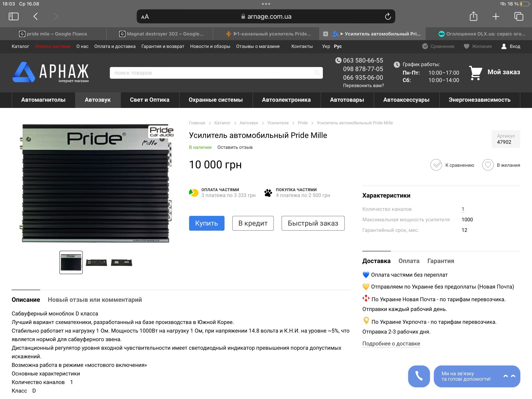Image resolution: width=532 pixels, height=399 pixels.
Task: Close the current Усилитель автомобильный tab
Action: point(325,34)
